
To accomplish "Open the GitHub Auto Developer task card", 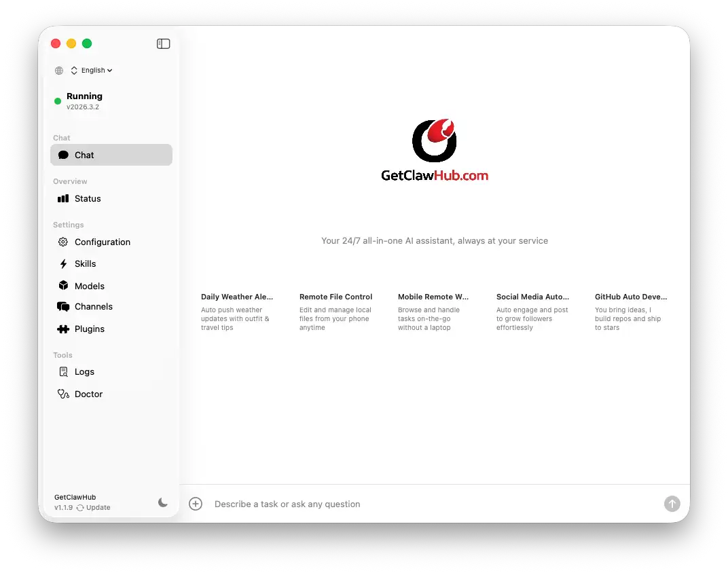I will coord(630,311).
